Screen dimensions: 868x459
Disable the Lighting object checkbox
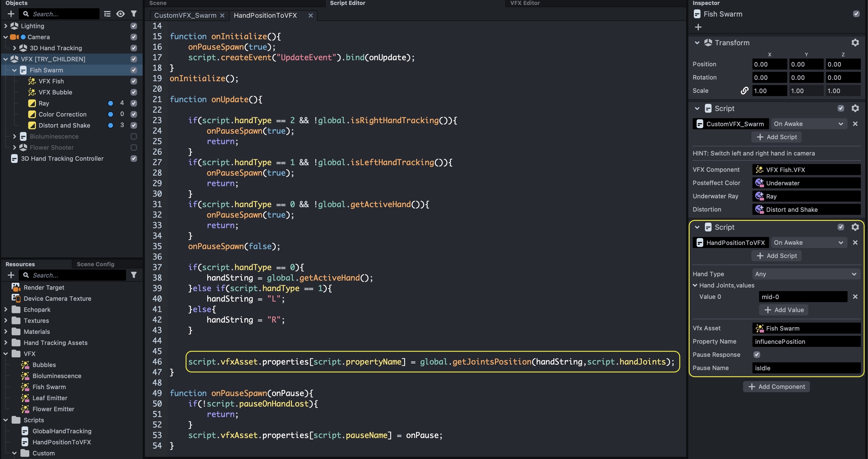(x=134, y=26)
